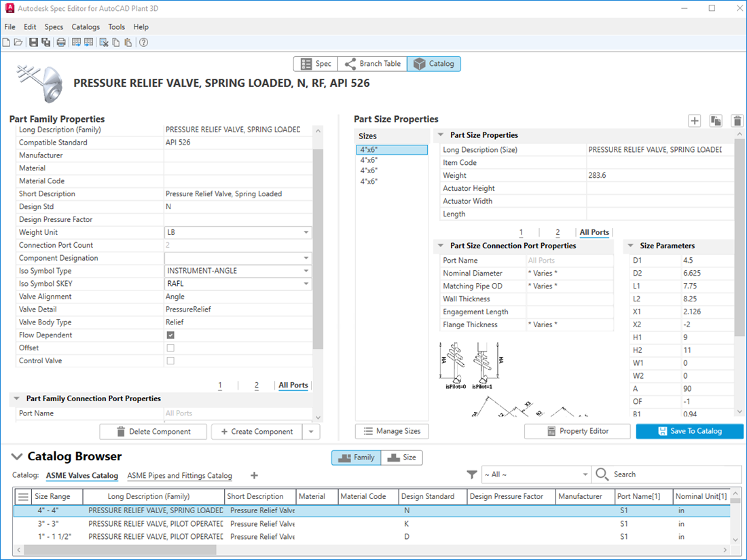
Task: Delete the size with the trash icon
Action: pyautogui.click(x=737, y=121)
